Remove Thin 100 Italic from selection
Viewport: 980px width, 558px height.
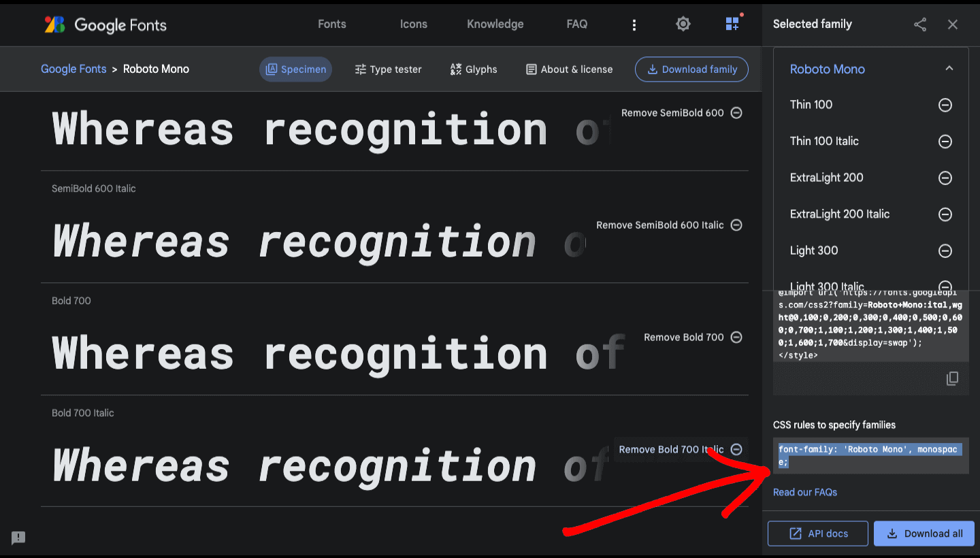(x=945, y=142)
